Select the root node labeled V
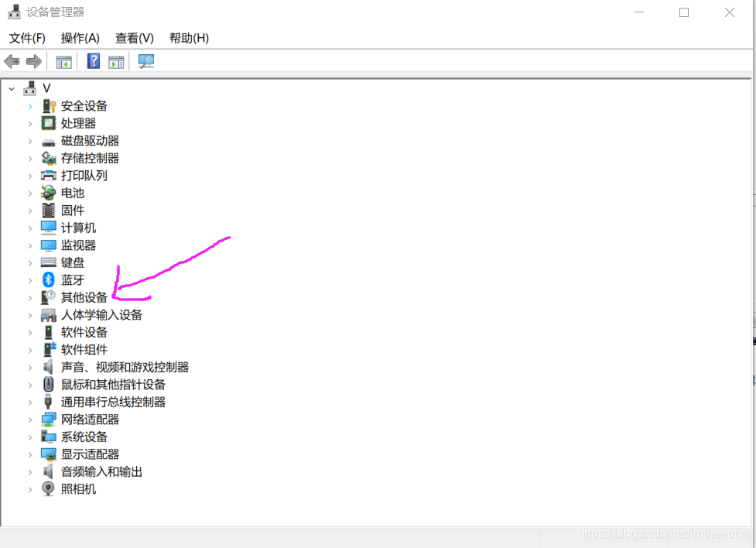The width and height of the screenshot is (756, 548). pos(46,88)
